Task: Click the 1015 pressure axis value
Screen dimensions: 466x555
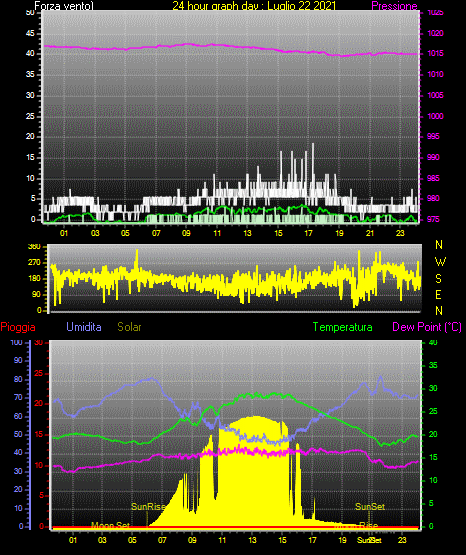Action: [435, 53]
